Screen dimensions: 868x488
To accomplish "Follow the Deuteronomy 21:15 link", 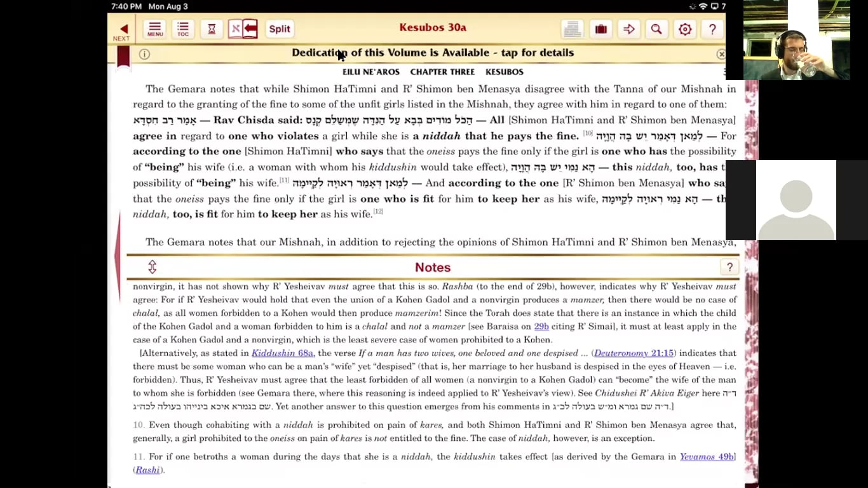I will pyautogui.click(x=634, y=353).
